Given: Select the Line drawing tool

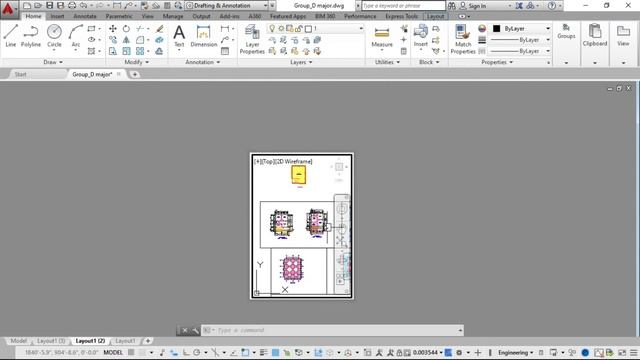Looking at the screenshot, I should [x=11, y=36].
